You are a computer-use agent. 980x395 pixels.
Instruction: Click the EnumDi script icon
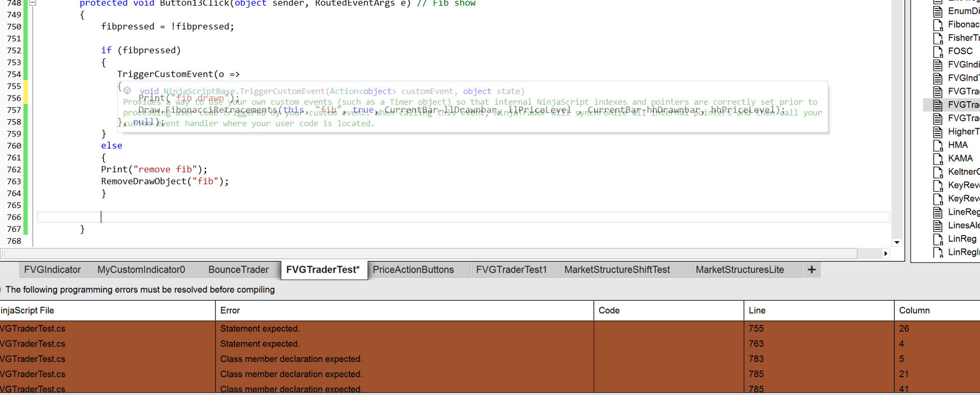[x=938, y=11]
